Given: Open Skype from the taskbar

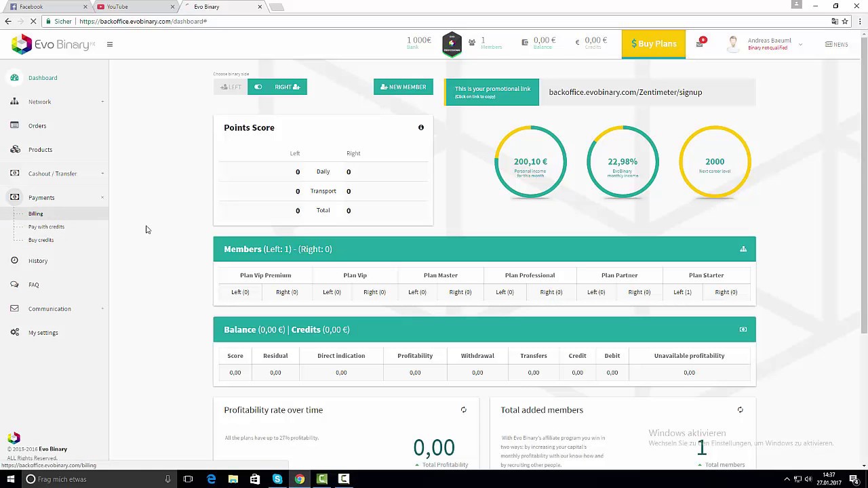Looking at the screenshot, I should tap(277, 479).
